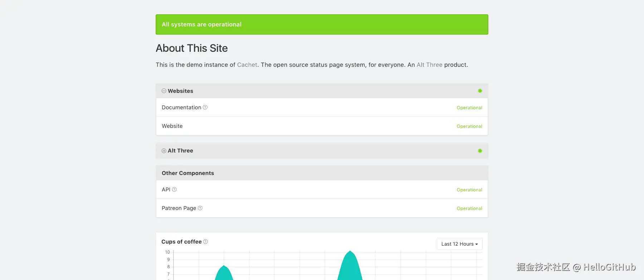Select the Website component name
This screenshot has width=644, height=280.
coord(172,126)
